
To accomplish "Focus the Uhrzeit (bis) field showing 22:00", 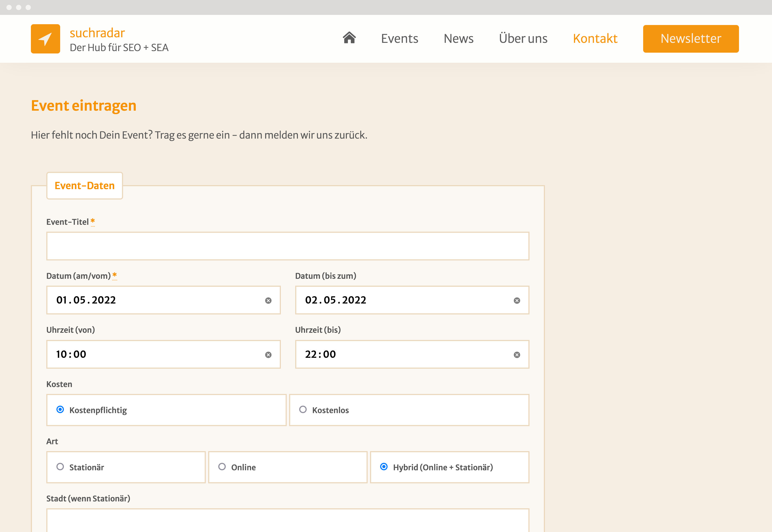I will (x=412, y=354).
